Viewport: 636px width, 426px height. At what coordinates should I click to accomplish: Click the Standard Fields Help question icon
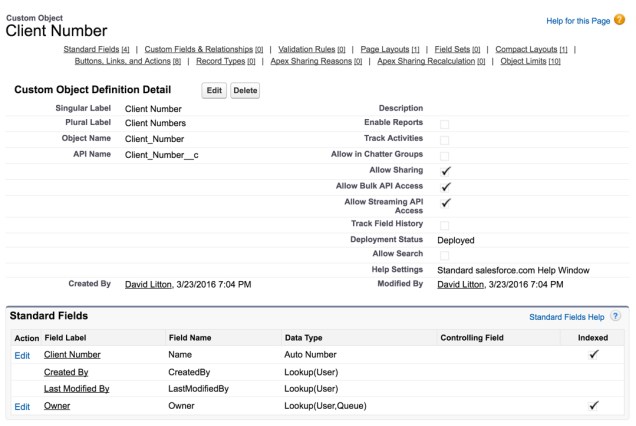(615, 317)
